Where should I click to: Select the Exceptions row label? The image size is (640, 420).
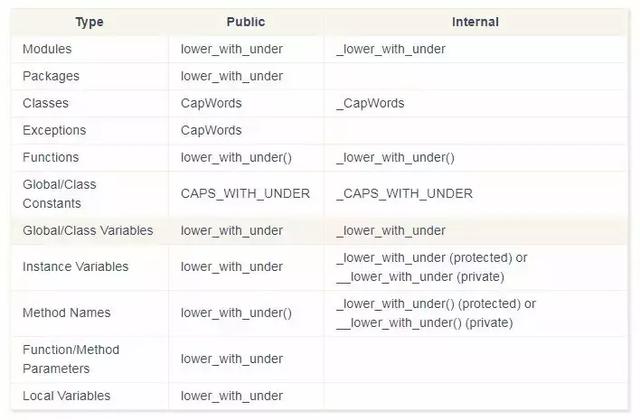[54, 131]
